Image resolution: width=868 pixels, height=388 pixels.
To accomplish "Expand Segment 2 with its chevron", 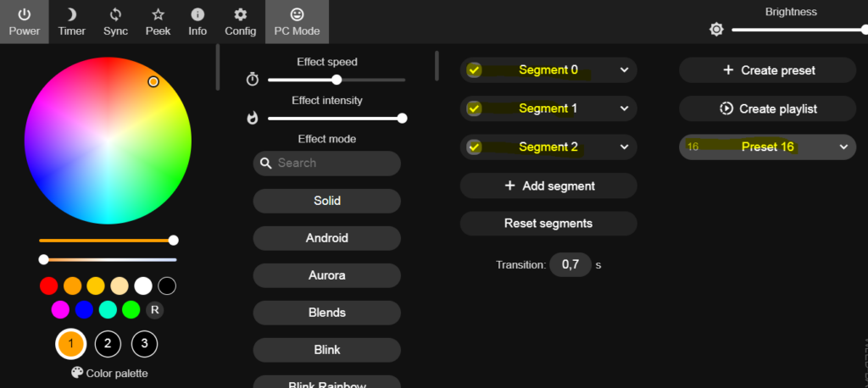I will [x=624, y=147].
